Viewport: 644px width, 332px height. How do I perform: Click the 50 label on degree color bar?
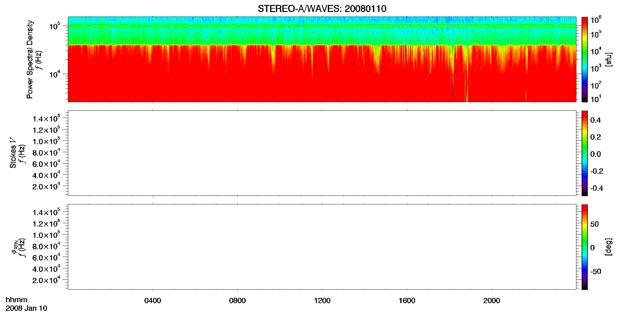tap(595, 224)
